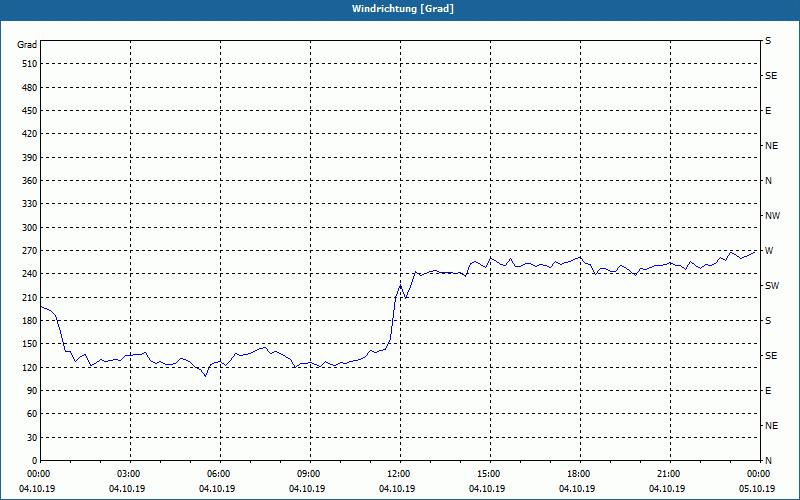The width and height of the screenshot is (800, 500).
Task: Select the 240 degree axis label
Action: [30, 274]
